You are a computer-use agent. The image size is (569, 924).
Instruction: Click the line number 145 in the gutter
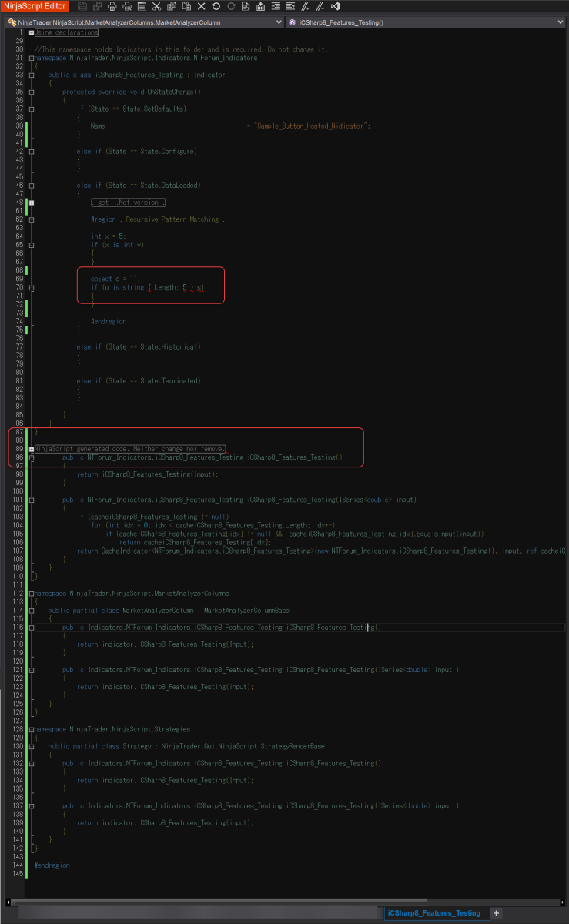(x=18, y=874)
